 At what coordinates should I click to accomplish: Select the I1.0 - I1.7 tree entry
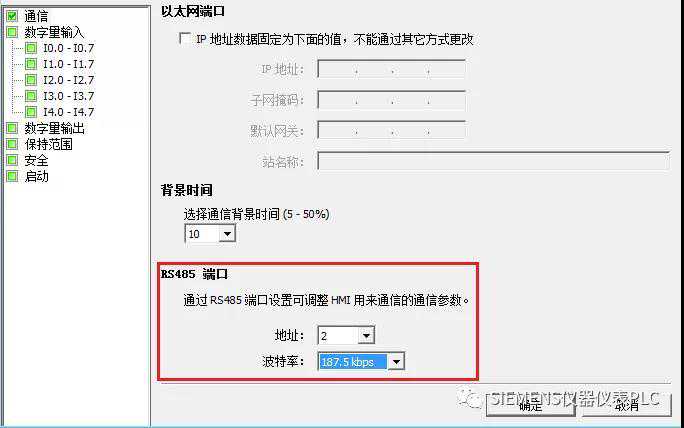click(x=68, y=64)
